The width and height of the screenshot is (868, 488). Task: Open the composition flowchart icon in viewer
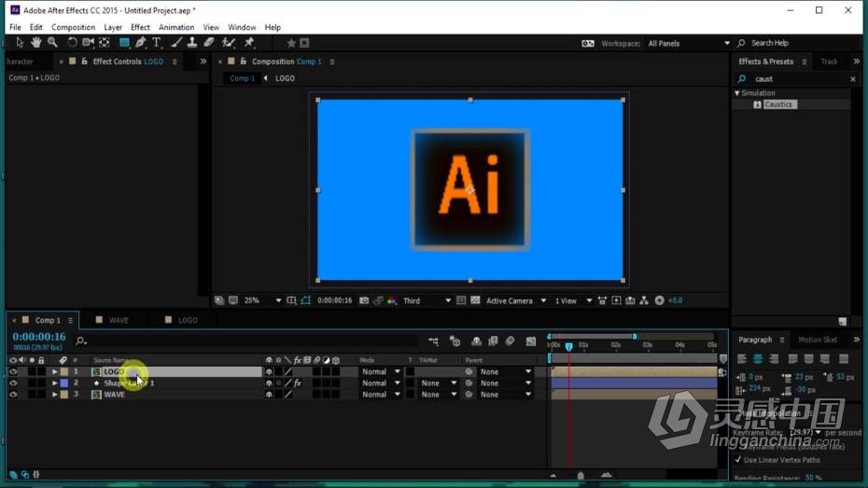[x=644, y=300]
